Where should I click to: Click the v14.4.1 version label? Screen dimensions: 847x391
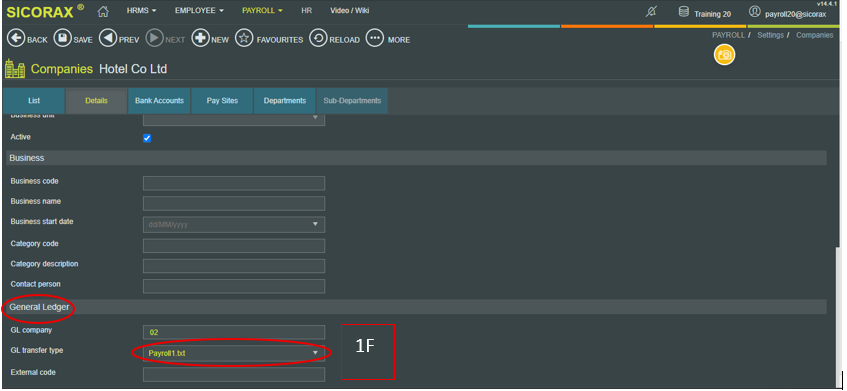point(826,3)
